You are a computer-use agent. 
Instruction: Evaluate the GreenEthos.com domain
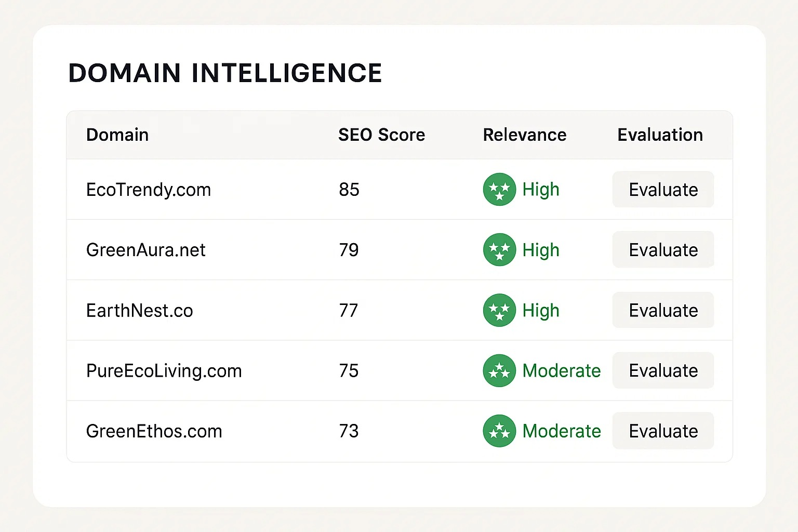tap(663, 431)
